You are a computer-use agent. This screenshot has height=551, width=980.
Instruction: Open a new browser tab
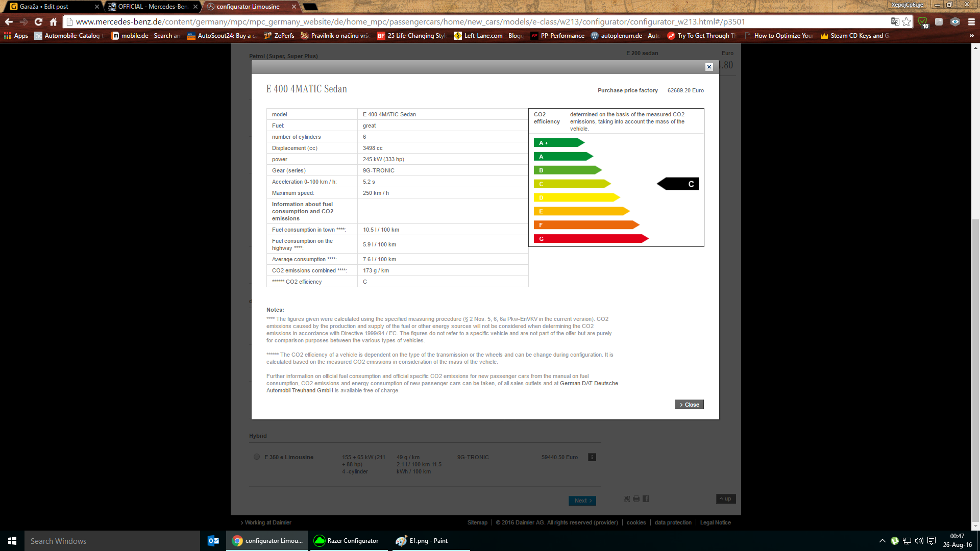(x=310, y=7)
